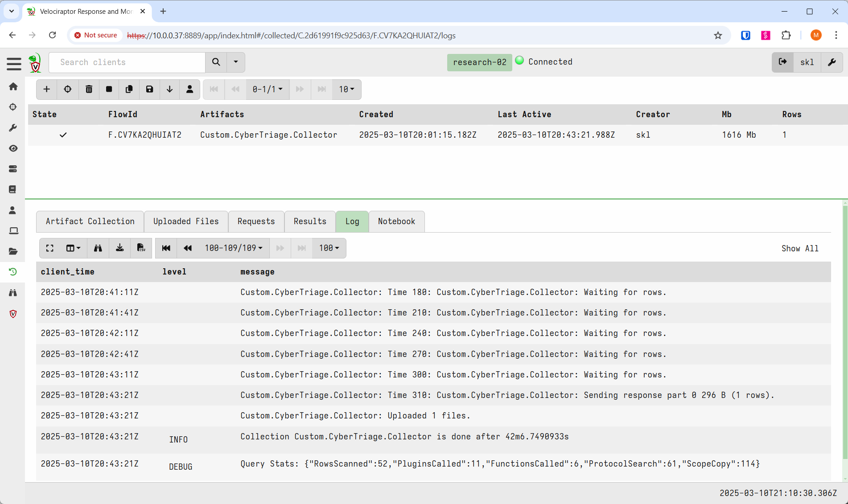The height and width of the screenshot is (504, 848).
Task: Switch to the Notebook tab
Action: coord(396,221)
